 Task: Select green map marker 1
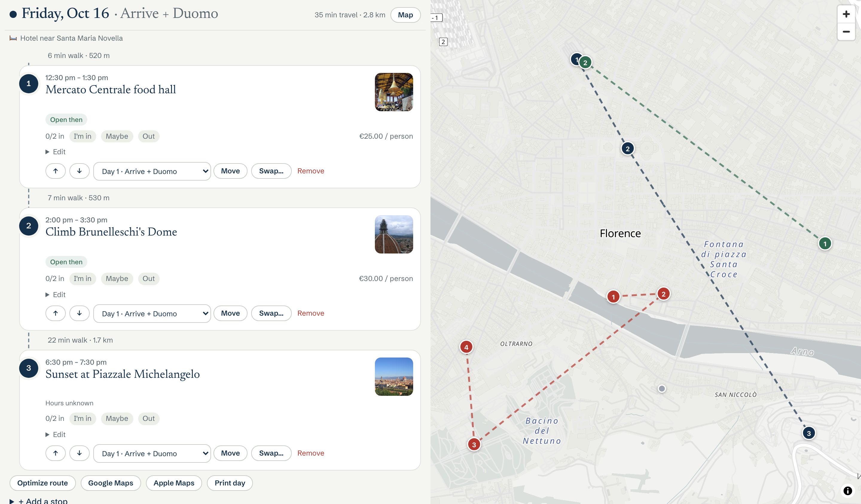825,244
